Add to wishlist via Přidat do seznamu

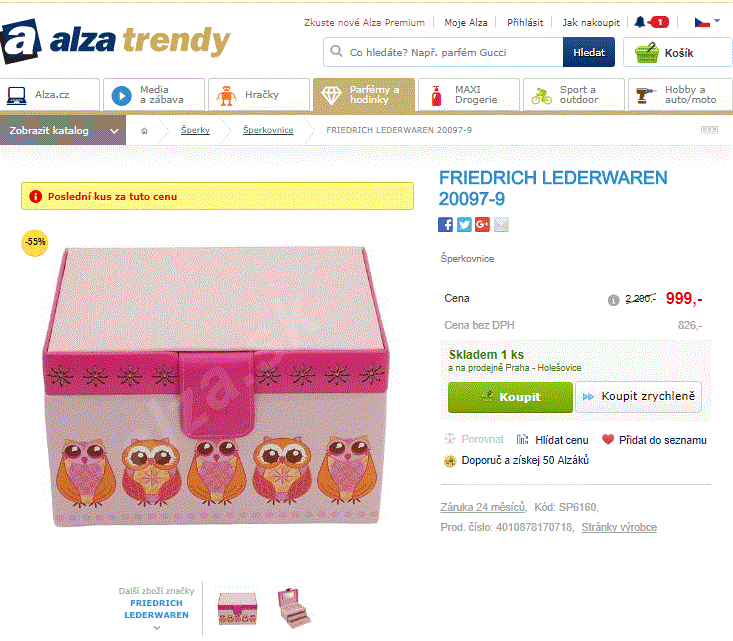(654, 440)
